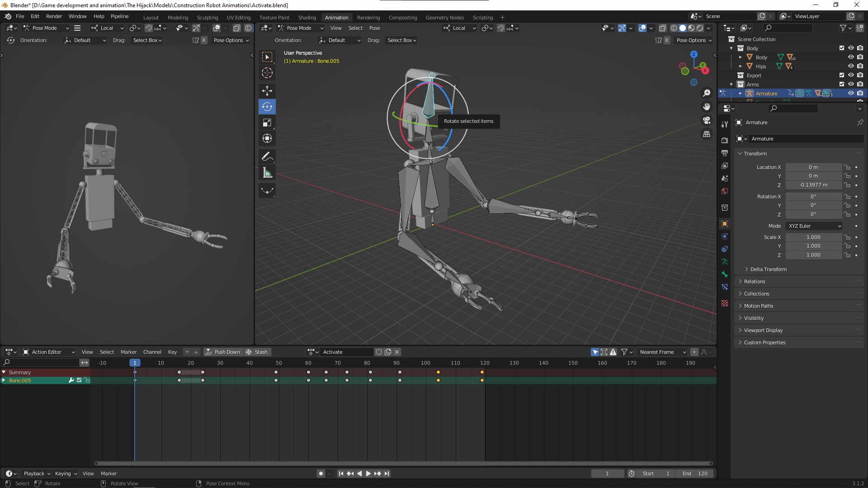
Task: Click the timeline horizontal scrollbar
Action: pos(403,463)
